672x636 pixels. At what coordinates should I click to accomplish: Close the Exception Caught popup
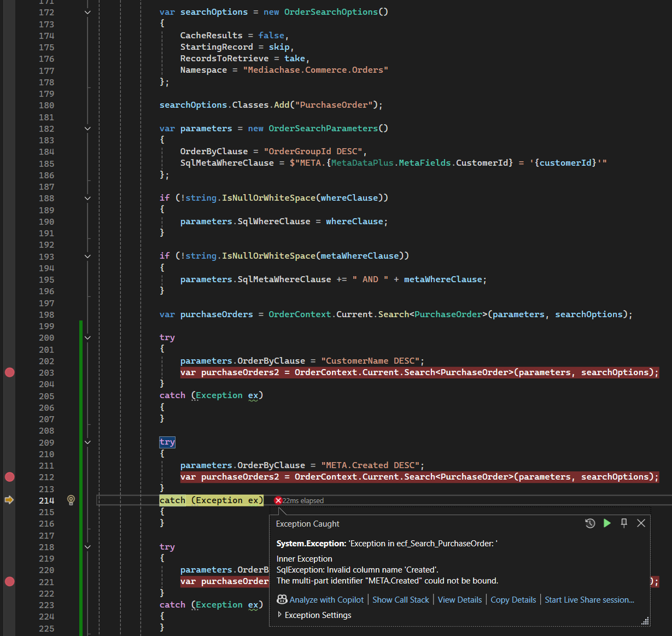[x=641, y=523]
